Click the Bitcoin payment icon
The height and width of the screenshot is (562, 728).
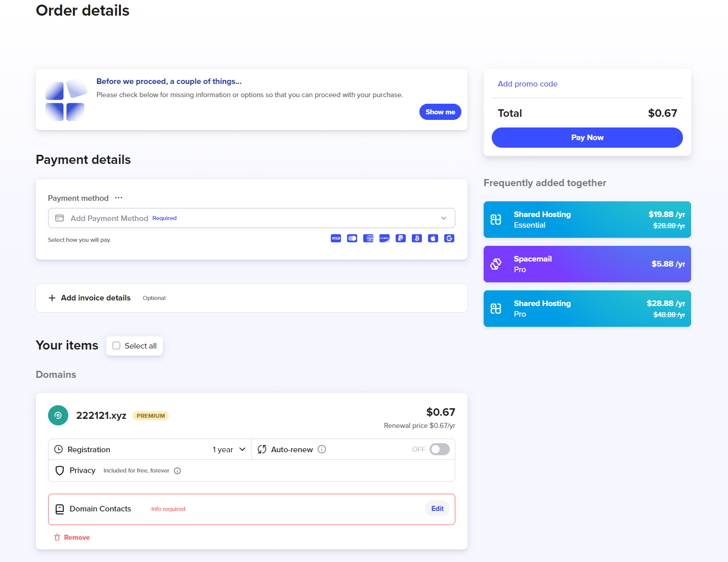pos(417,238)
